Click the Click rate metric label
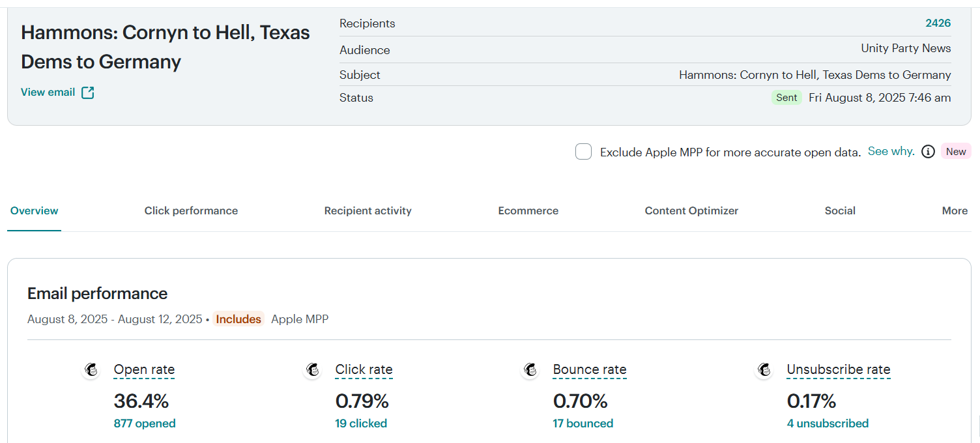The image size is (980, 443). pyautogui.click(x=364, y=370)
